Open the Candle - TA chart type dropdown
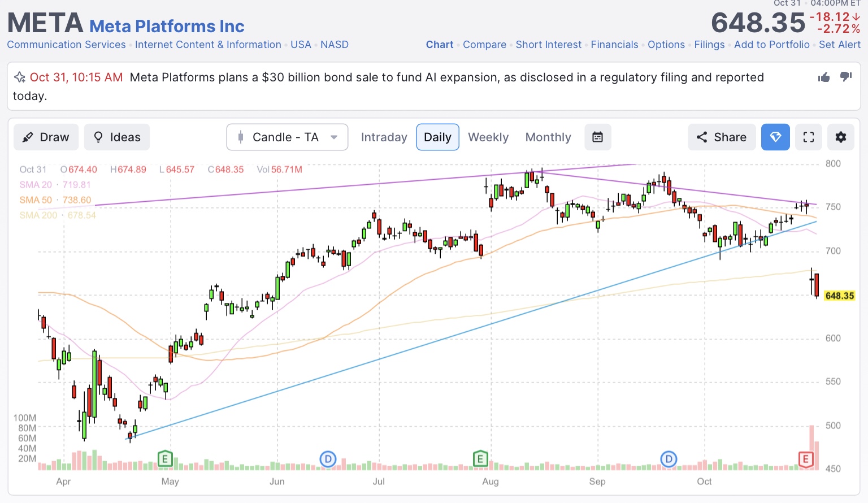This screenshot has height=503, width=868. coord(287,137)
